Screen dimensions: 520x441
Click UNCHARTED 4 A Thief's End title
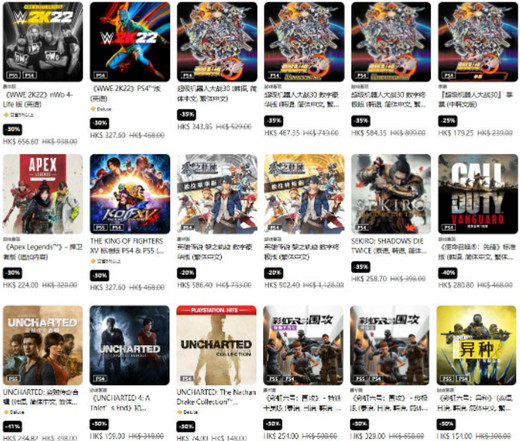point(120,403)
